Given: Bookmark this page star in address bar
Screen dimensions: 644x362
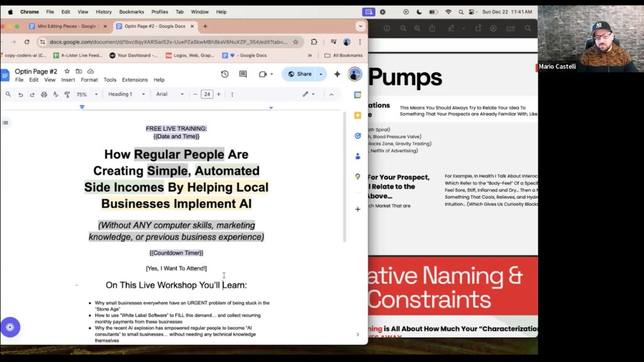Looking at the screenshot, I should pyautogui.click(x=296, y=42).
